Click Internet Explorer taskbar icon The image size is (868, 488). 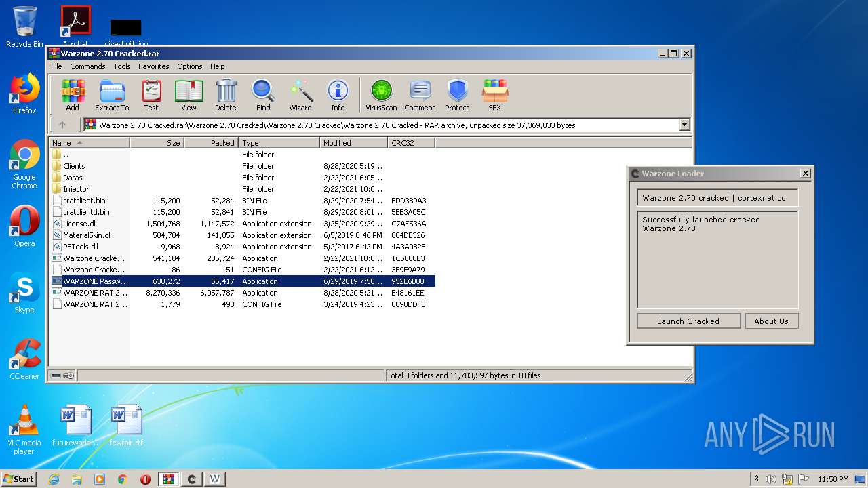[x=54, y=479]
